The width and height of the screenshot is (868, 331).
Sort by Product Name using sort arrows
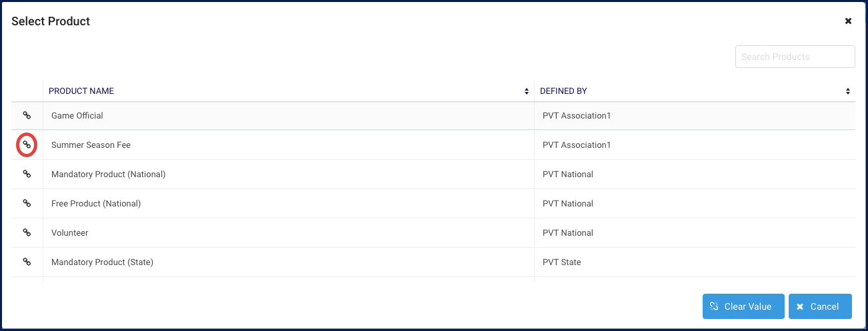point(527,91)
